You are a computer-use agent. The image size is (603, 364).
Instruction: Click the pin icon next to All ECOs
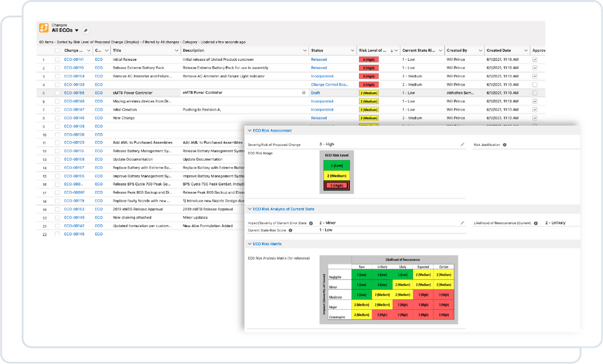[85, 30]
